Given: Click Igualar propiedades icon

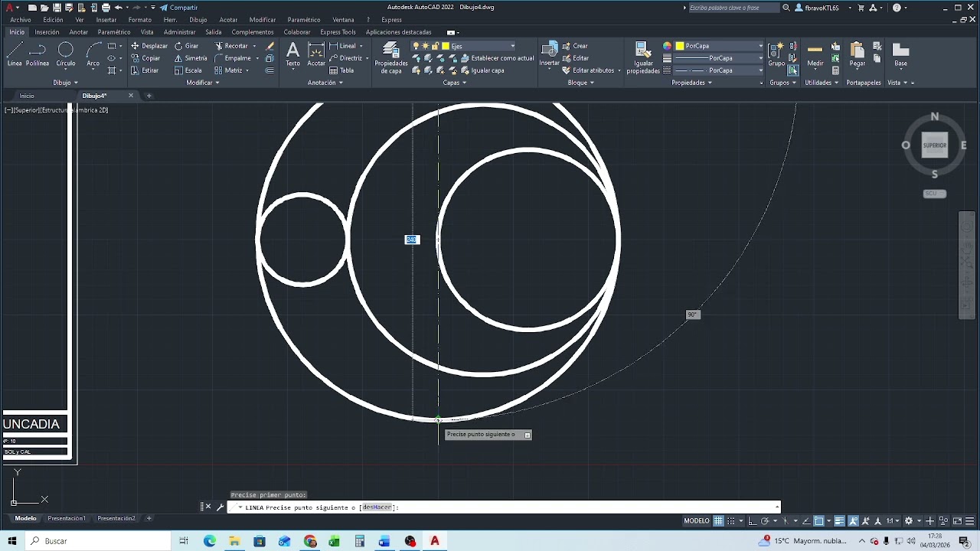Looking at the screenshot, I should [643, 57].
